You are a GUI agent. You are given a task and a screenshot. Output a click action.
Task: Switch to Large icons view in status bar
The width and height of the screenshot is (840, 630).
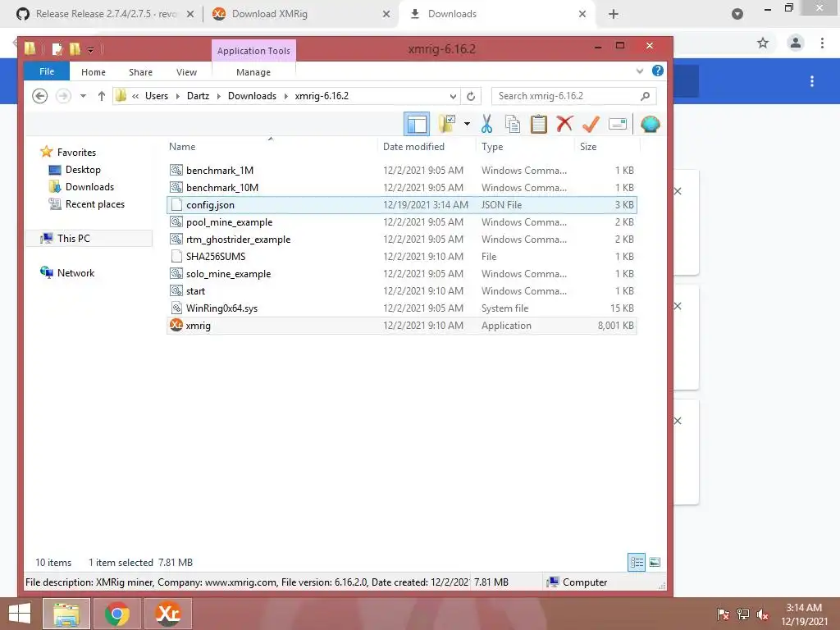pyautogui.click(x=655, y=562)
